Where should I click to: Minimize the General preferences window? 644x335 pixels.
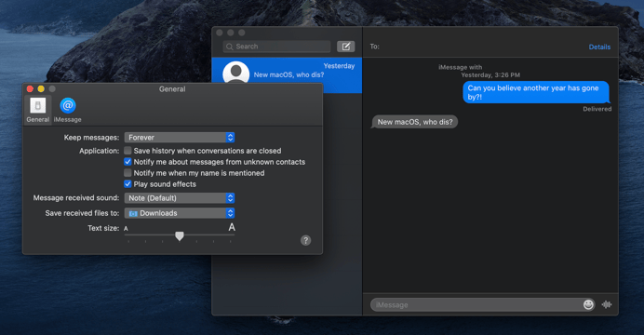(41, 89)
